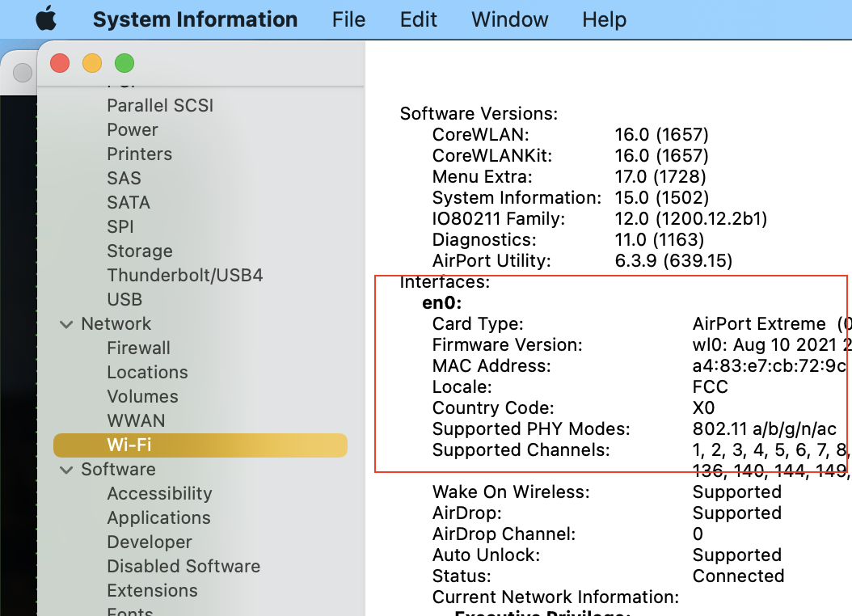Viewport: 852px width, 616px height.
Task: Open the Disabled Software list
Action: point(183,567)
